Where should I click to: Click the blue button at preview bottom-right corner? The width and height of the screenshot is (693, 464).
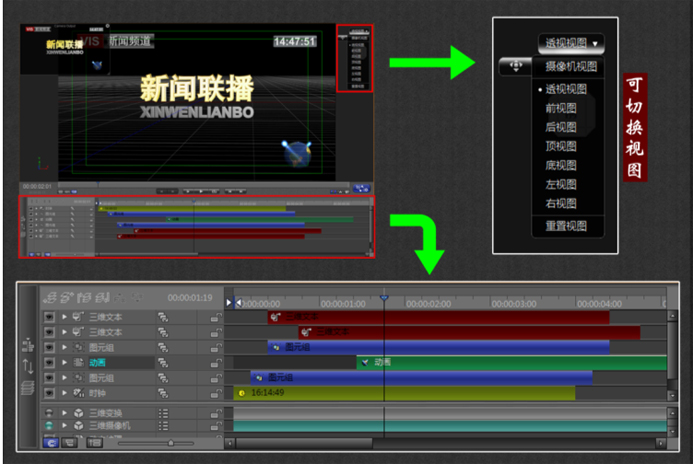tap(362, 189)
